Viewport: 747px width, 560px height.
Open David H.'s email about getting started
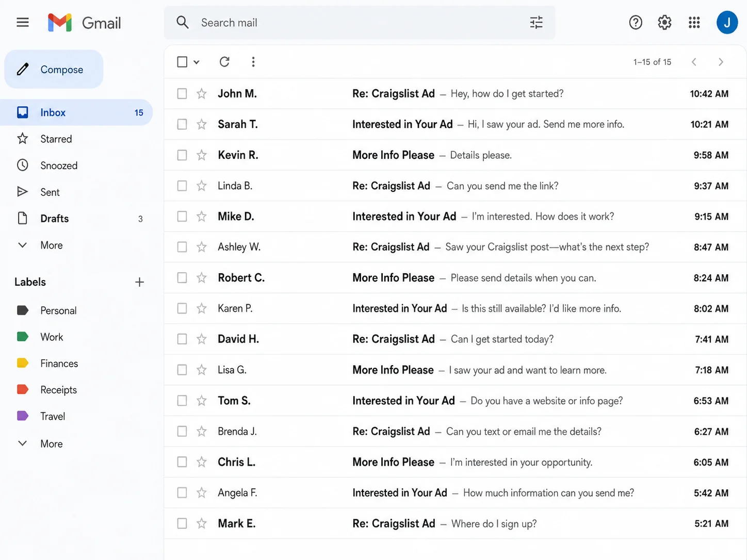click(x=455, y=339)
